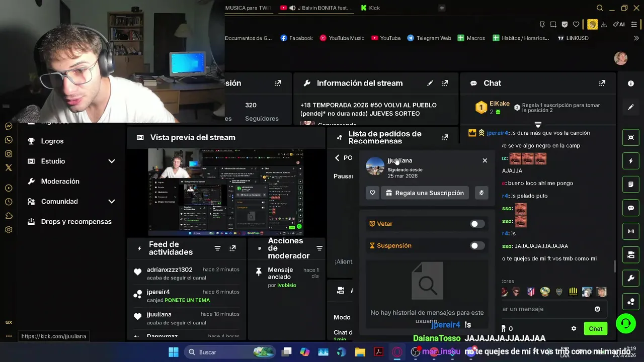Viewport: 644px width, 362px height.
Task: Open a new browser tab with plus
Action: (442, 8)
